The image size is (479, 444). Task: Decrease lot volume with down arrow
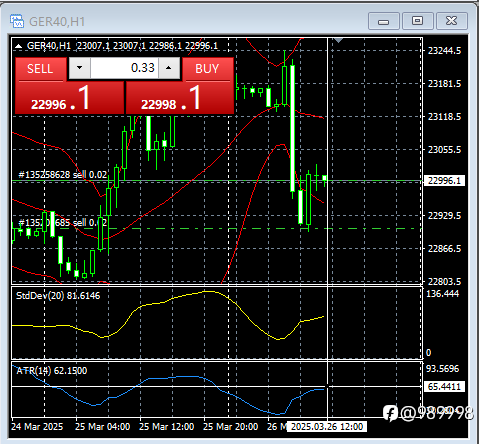click(79, 68)
